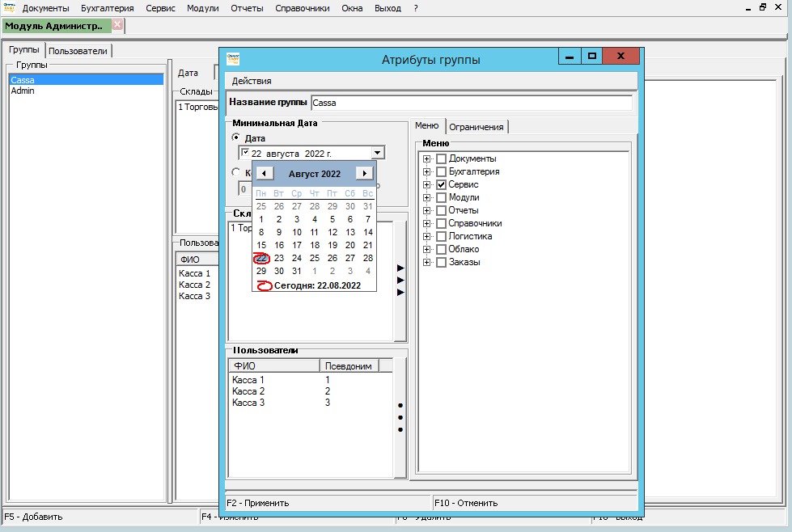
Task: Select the Дата radio button
Action: tap(236, 138)
